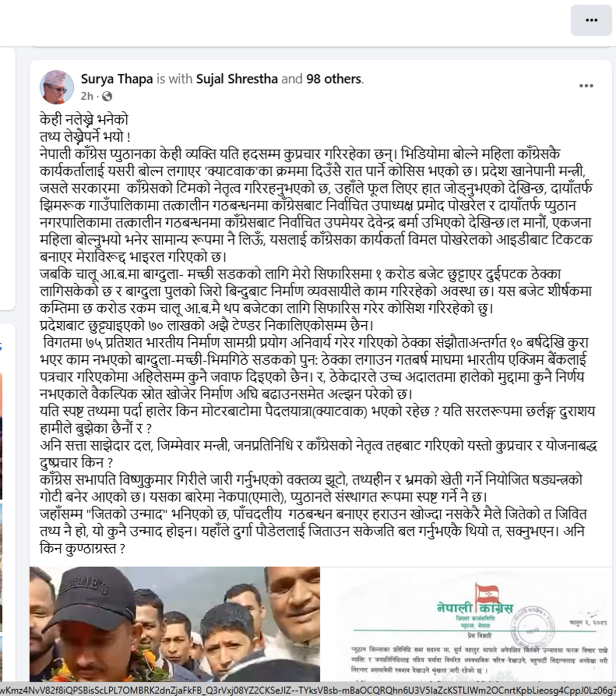Click the URL text in the bottom status bar

click(x=308, y=689)
